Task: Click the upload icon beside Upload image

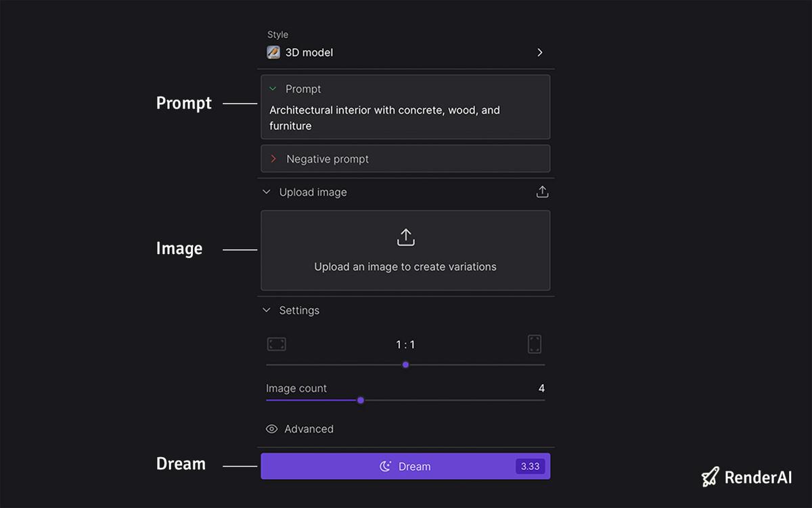Action: coord(542,192)
